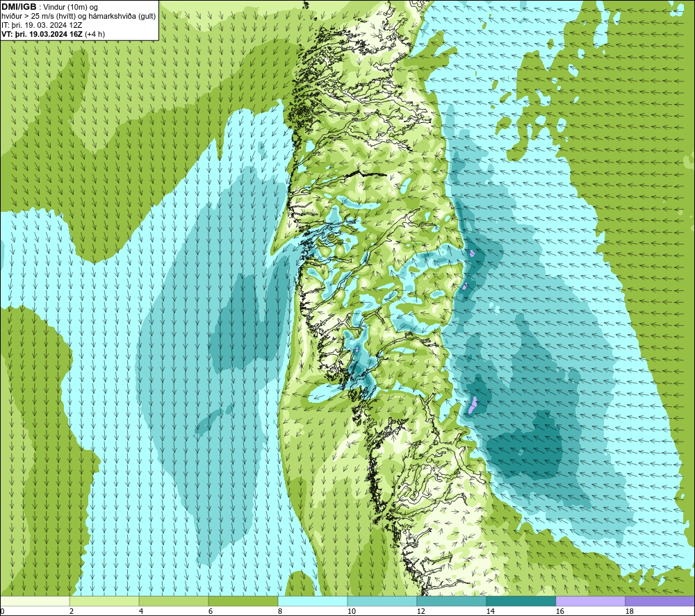
Task: Click the scale label '8'
Action: coord(279,611)
